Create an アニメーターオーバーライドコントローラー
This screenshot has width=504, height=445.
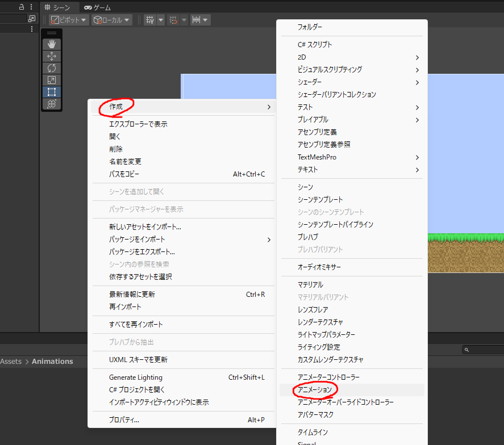point(352,402)
